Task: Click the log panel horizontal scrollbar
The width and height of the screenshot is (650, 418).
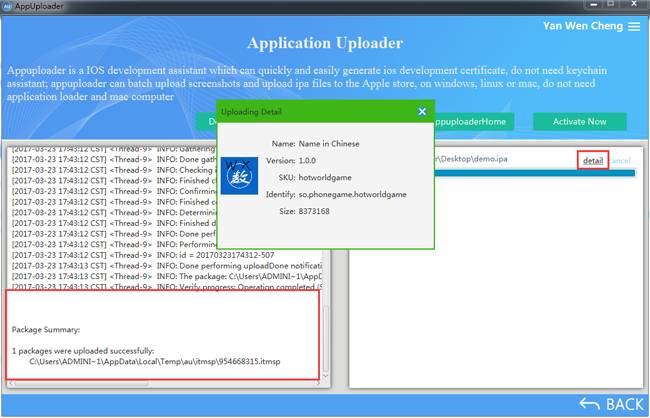Action: (x=81, y=383)
